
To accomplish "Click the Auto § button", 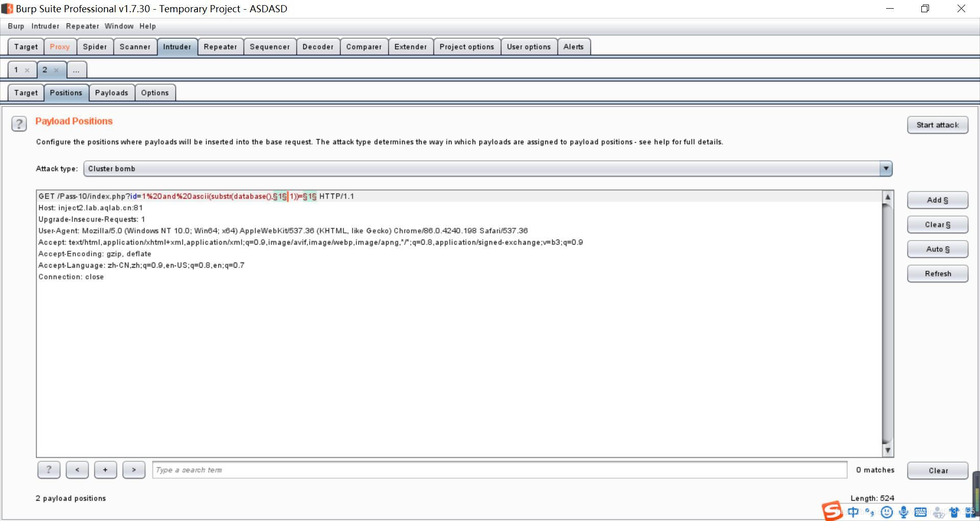I will click(x=938, y=249).
